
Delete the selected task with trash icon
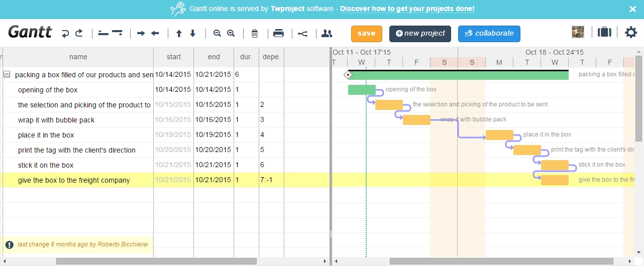point(255,34)
